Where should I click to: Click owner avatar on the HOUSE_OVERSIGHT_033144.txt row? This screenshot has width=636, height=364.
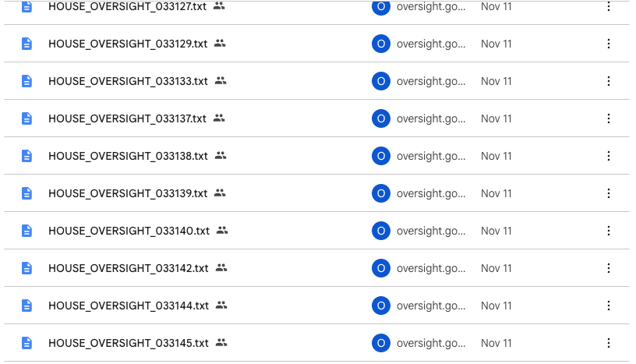[380, 306]
